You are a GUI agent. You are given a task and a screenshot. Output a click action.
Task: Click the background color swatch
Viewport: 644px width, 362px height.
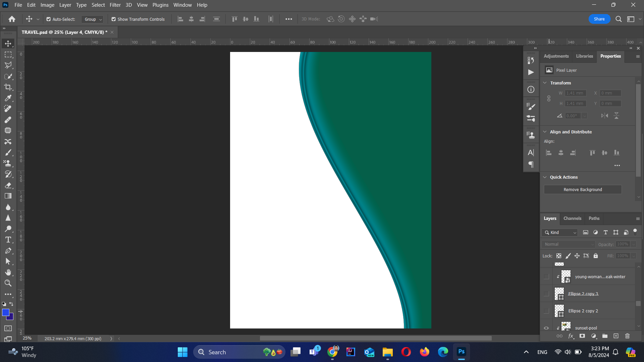tap(11, 317)
